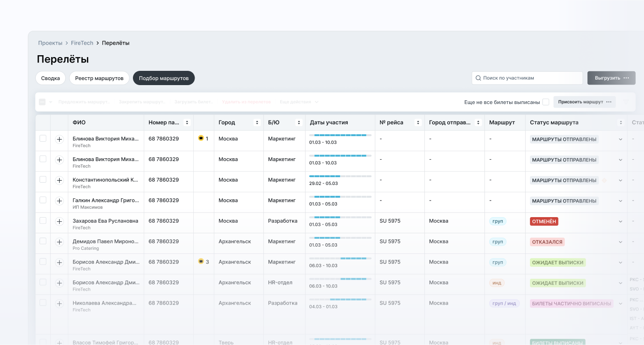Open the 'Еще действия' dropdown
Screen dimensions: 644x345
click(x=299, y=102)
